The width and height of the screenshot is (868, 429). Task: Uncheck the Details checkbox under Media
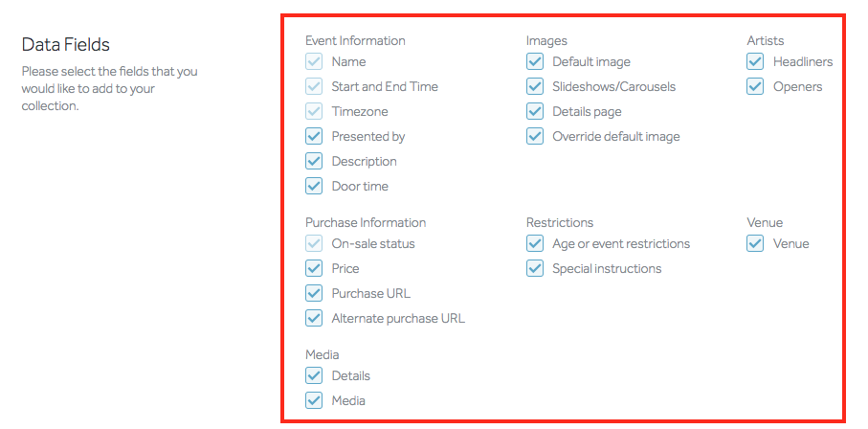tap(314, 375)
